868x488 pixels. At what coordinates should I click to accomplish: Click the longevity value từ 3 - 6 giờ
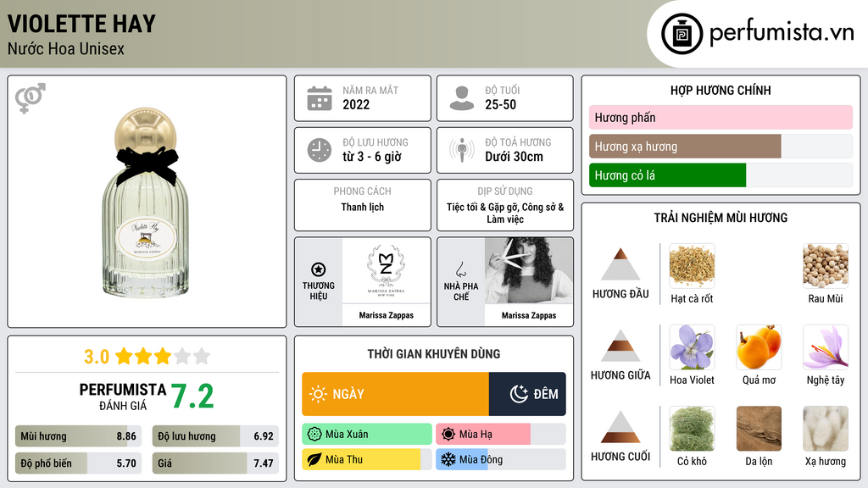coord(372,157)
